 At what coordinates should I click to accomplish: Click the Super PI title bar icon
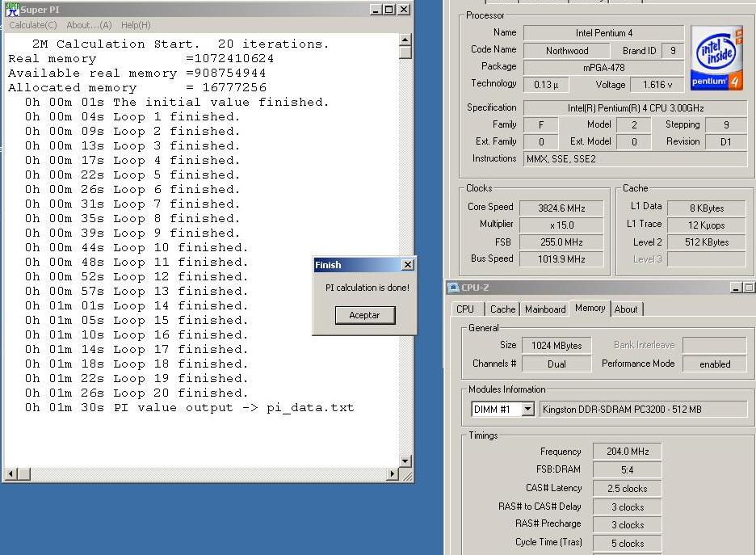point(12,10)
